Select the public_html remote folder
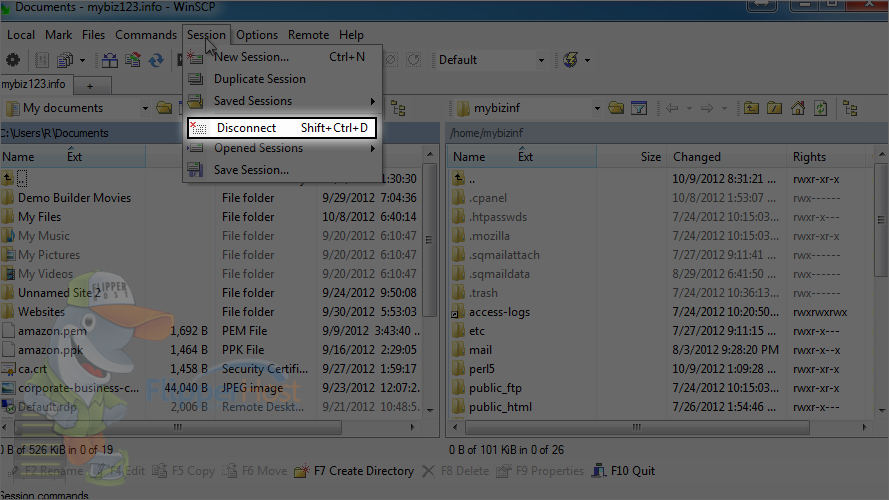889x500 pixels. coord(500,407)
